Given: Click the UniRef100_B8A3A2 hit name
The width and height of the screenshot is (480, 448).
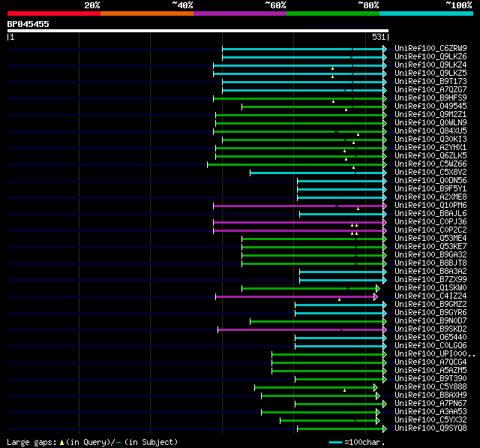Looking at the screenshot, I should point(430,272).
